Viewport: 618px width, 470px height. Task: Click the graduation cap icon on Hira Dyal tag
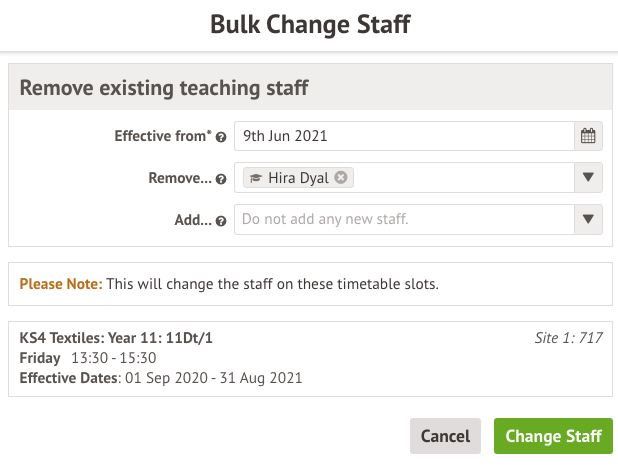256,178
